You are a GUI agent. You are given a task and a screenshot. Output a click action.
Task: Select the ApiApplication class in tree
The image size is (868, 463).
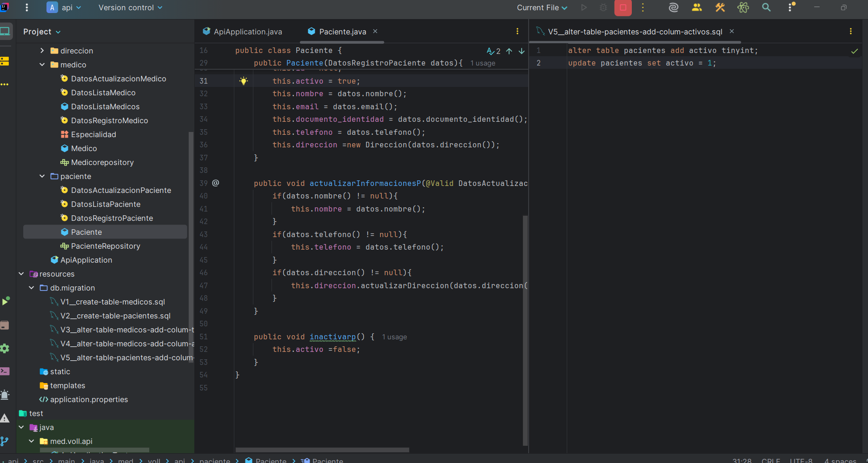[x=81, y=260]
